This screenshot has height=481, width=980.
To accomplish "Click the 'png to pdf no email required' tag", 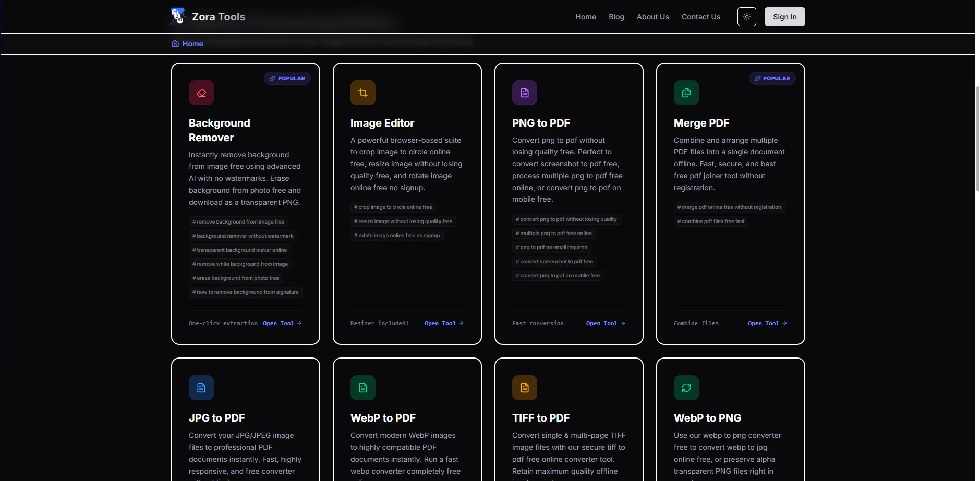I will [552, 247].
